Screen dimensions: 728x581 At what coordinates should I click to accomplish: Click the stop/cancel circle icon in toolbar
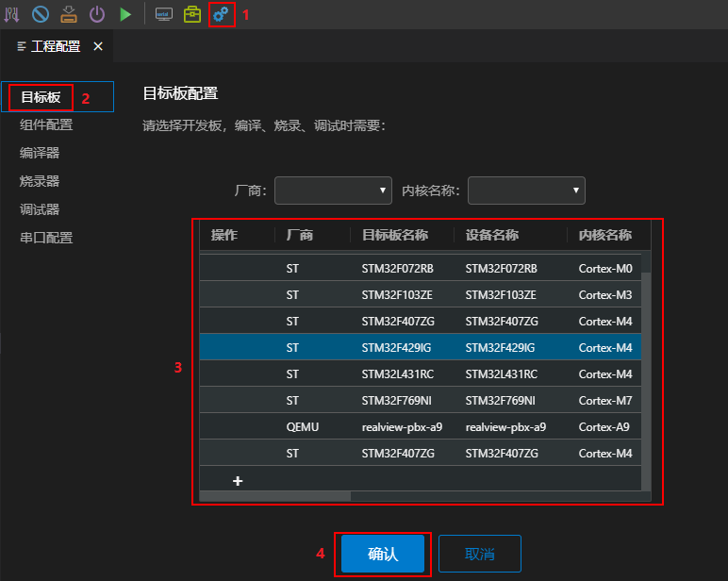[41, 14]
